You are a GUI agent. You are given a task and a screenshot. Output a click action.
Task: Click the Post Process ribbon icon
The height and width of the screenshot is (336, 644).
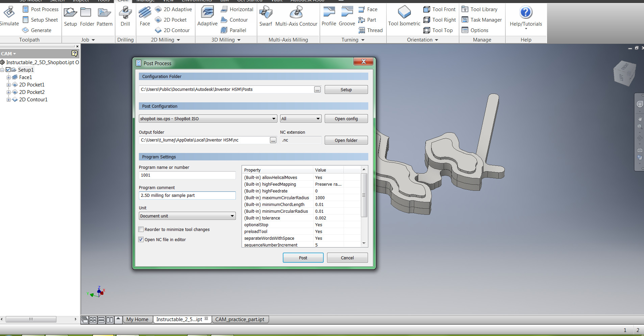click(26, 9)
